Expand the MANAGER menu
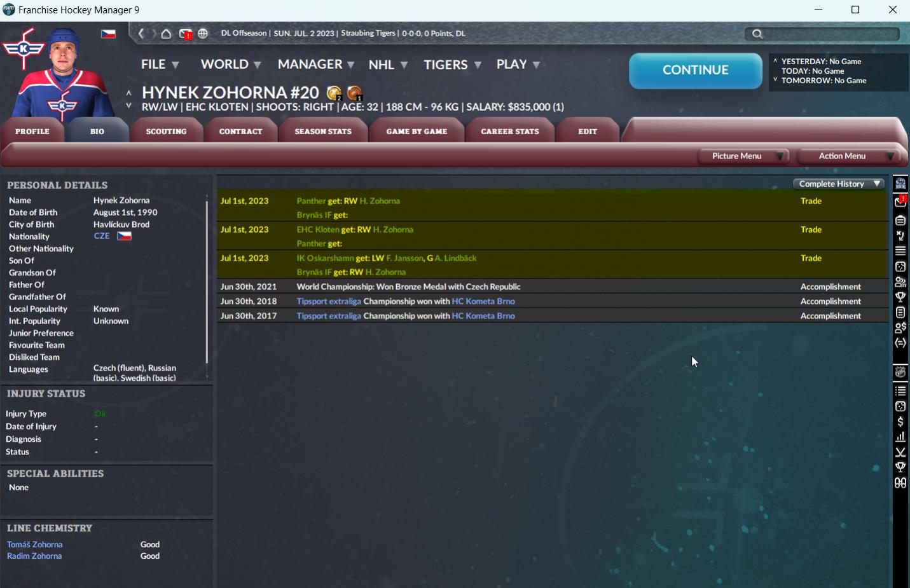The height and width of the screenshot is (588, 910). pyautogui.click(x=316, y=65)
